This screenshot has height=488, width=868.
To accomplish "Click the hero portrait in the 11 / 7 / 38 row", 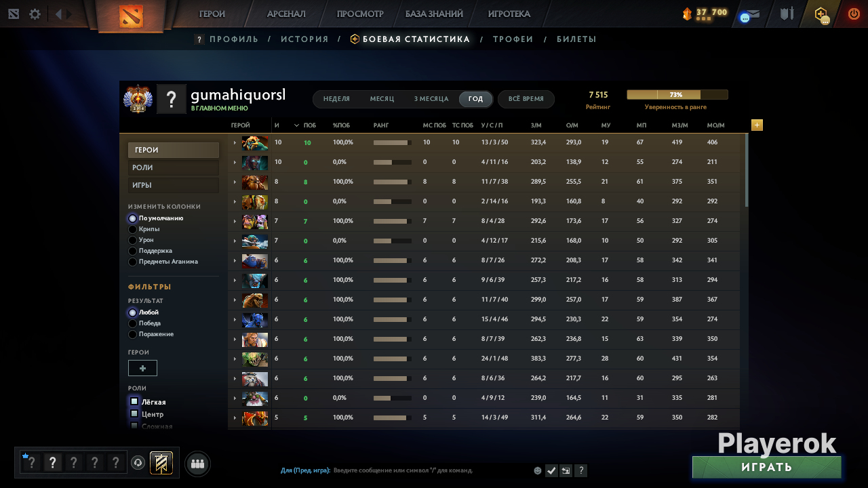I will point(255,182).
